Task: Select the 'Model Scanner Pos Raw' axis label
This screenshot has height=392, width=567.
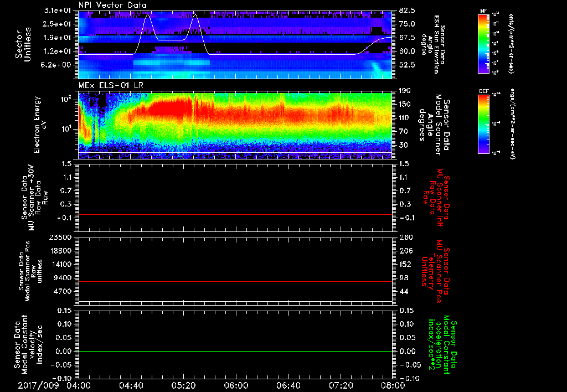Action: point(30,271)
